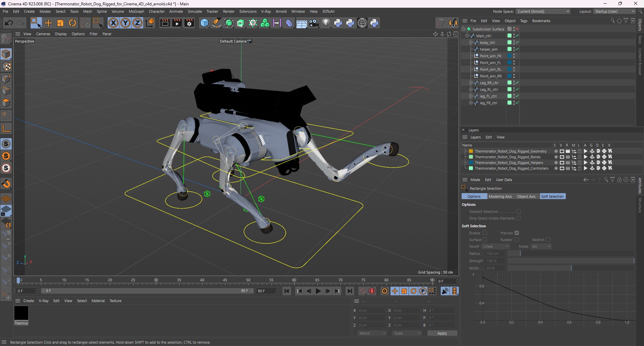The height and width of the screenshot is (346, 644).
Task: Go to end of animation
Action: point(350,291)
